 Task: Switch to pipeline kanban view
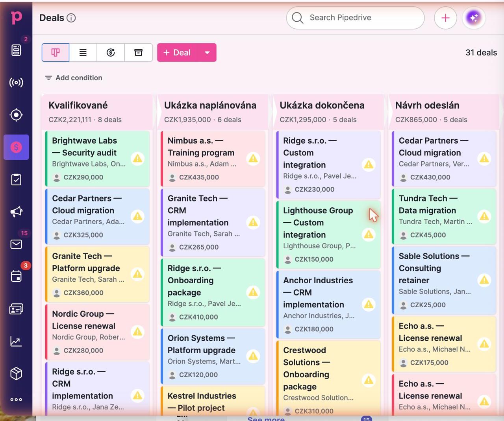pyautogui.click(x=56, y=52)
